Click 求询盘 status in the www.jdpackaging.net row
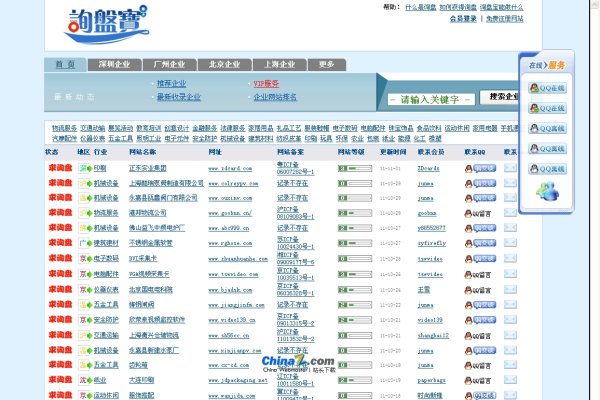Screen dimensions: 600x400 [60, 380]
